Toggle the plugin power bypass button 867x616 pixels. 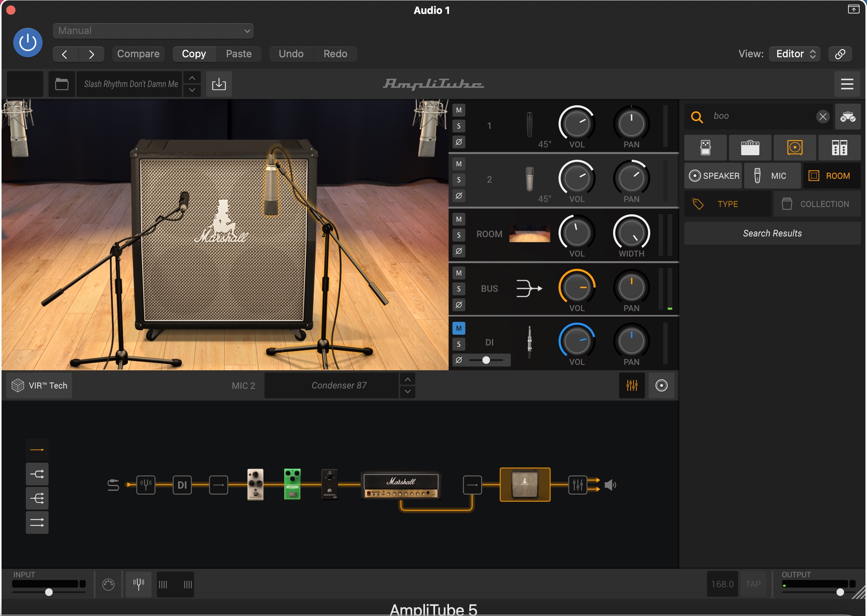pyautogui.click(x=28, y=43)
